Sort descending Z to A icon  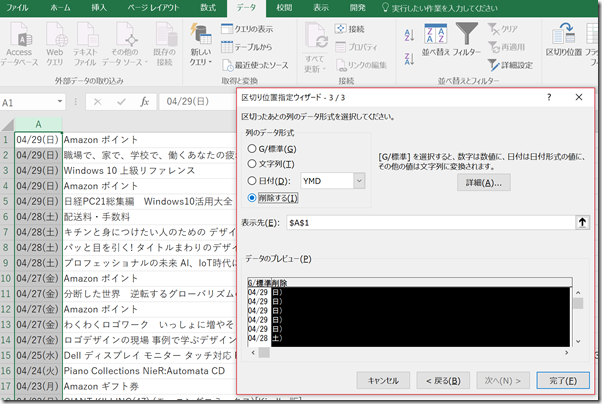[x=409, y=59]
